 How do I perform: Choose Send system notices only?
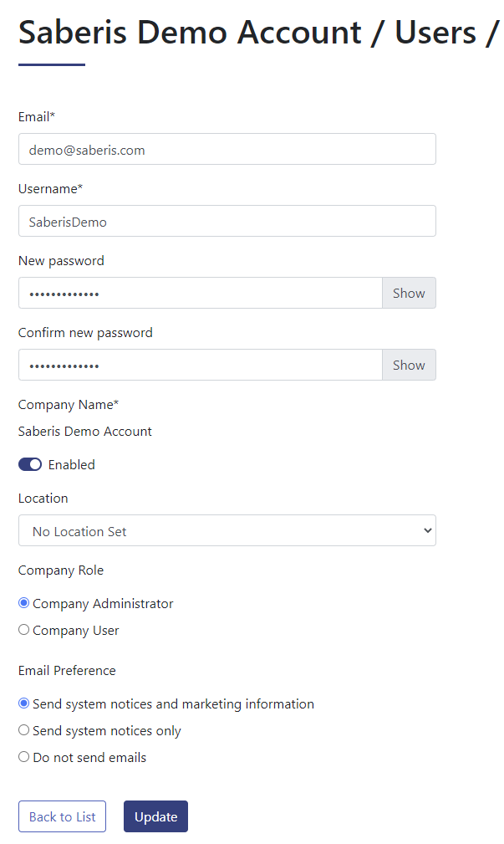tap(23, 730)
